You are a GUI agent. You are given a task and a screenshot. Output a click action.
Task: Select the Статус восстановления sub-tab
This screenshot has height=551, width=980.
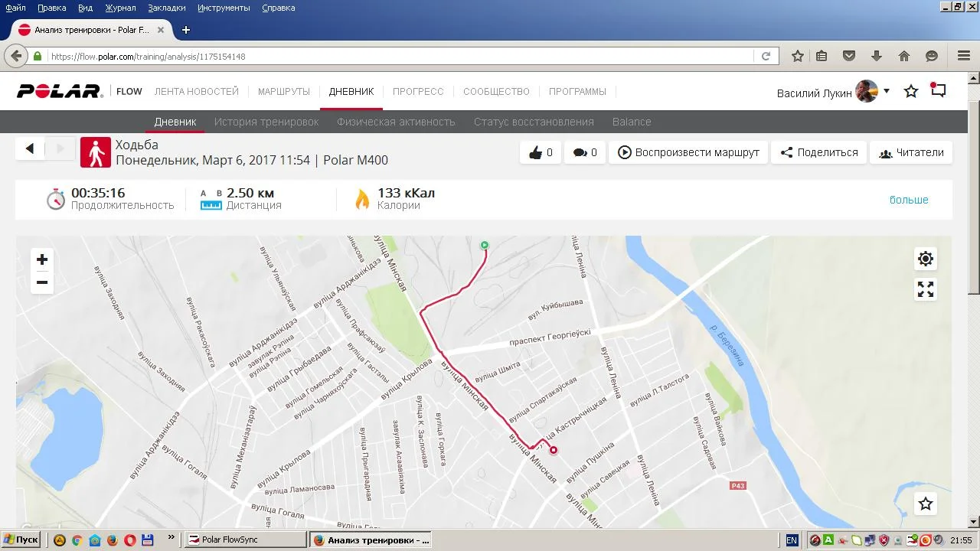pyautogui.click(x=534, y=122)
